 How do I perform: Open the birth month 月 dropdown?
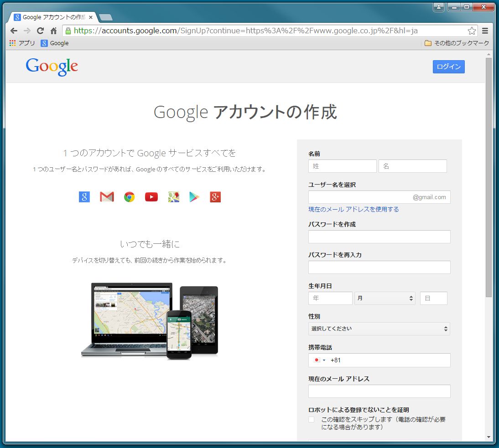tap(385, 298)
